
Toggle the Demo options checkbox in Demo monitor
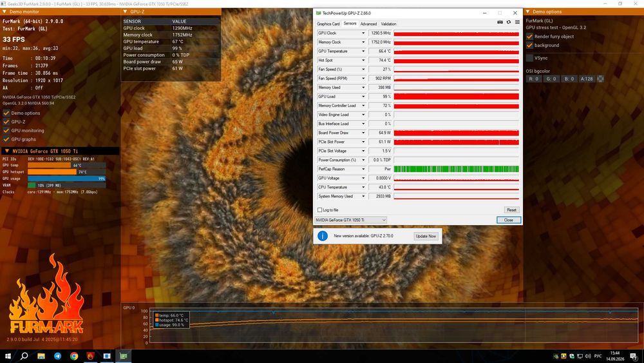click(6, 113)
